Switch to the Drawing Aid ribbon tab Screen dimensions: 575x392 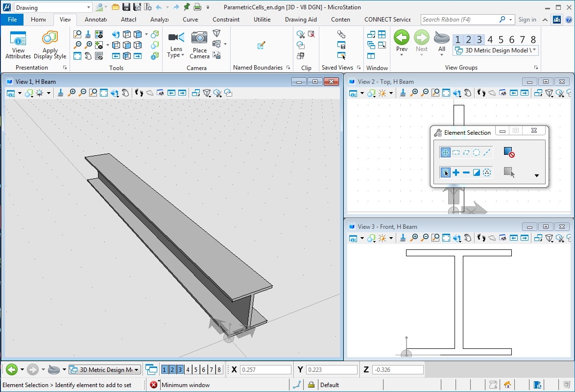pos(301,20)
